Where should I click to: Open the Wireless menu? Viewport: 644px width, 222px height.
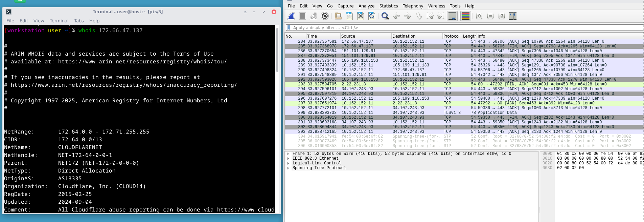pyautogui.click(x=437, y=6)
